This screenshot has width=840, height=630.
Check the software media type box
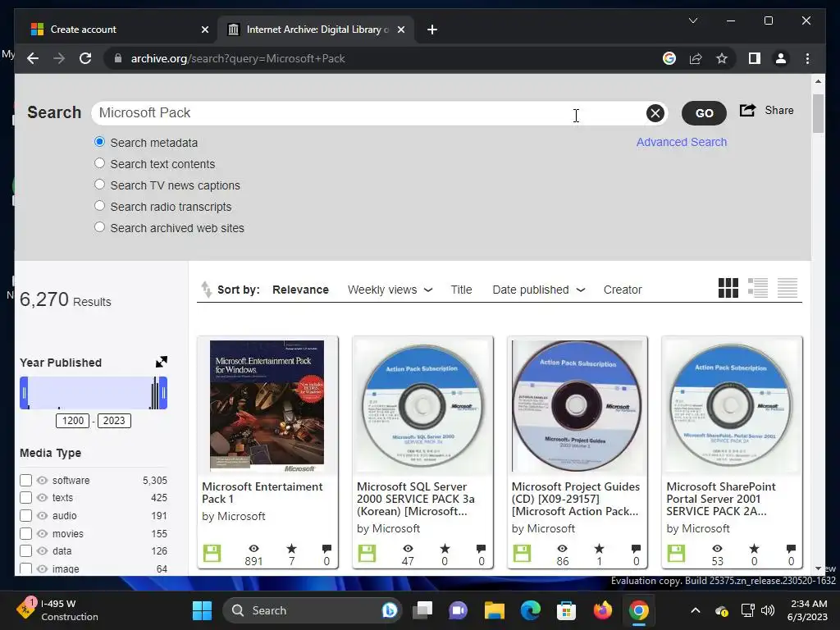point(25,480)
